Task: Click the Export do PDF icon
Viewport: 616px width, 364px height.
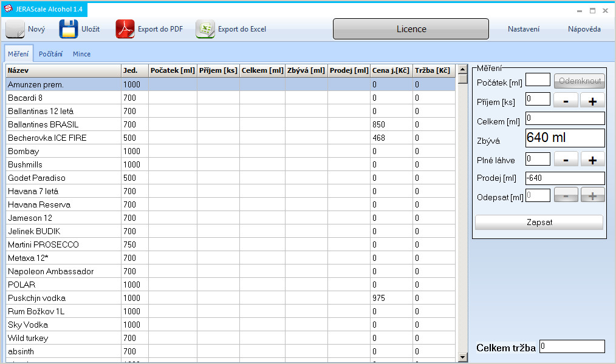Action: point(125,29)
